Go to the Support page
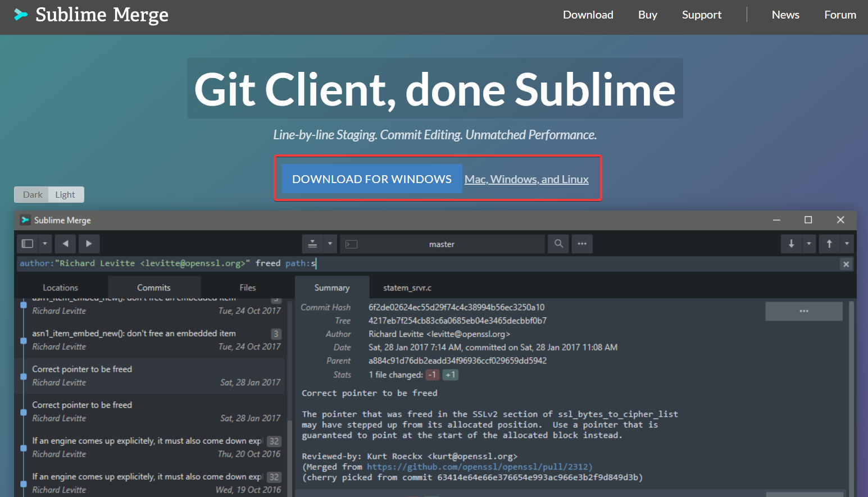The height and width of the screenshot is (497, 868). (701, 15)
